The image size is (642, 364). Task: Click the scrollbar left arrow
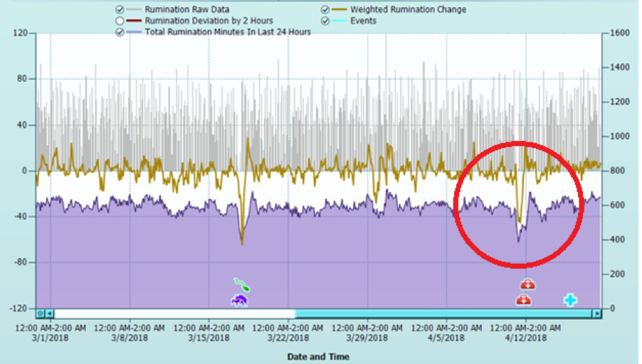(x=49, y=314)
